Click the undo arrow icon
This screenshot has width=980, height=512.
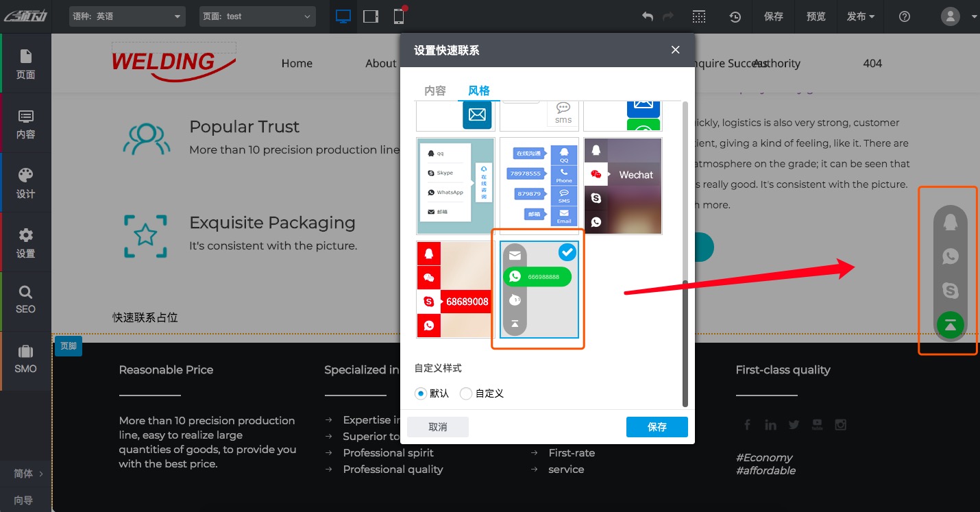click(647, 16)
